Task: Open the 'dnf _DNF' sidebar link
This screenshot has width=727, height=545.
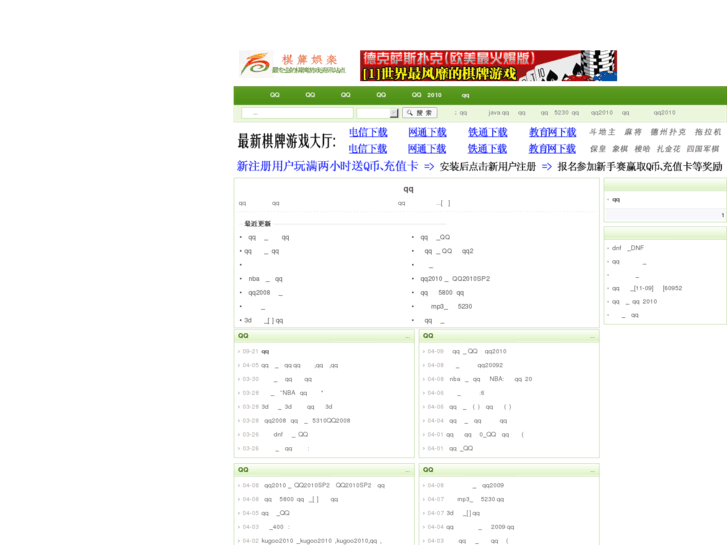Action: coord(628,248)
